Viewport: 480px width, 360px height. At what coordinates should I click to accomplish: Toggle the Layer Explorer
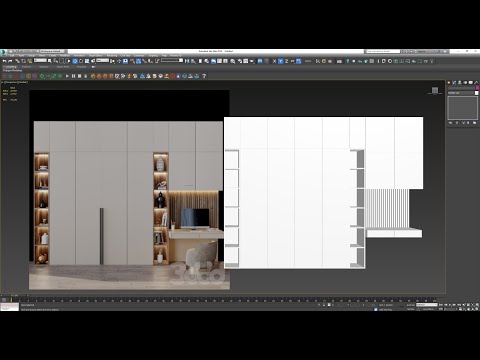coord(206,61)
